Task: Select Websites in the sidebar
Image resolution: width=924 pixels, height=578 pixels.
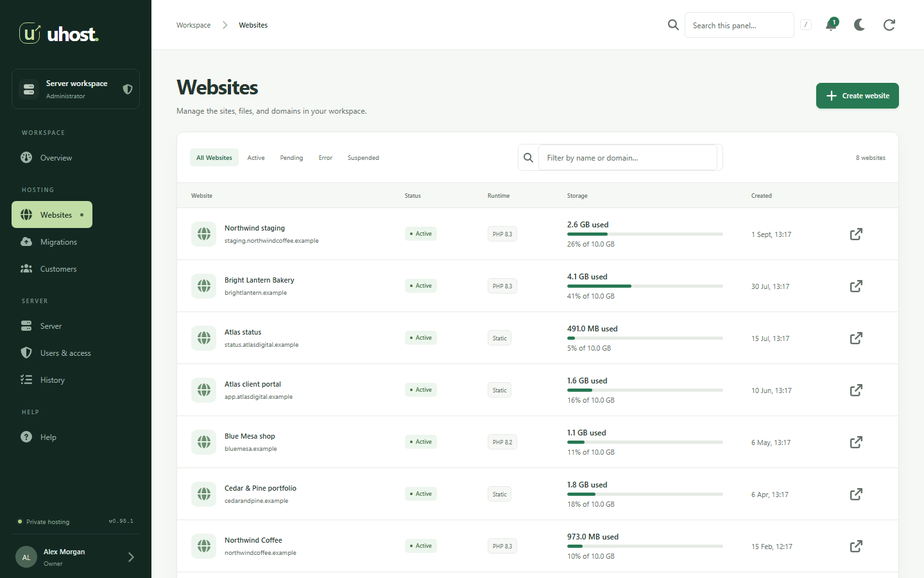Action: pyautogui.click(x=52, y=215)
